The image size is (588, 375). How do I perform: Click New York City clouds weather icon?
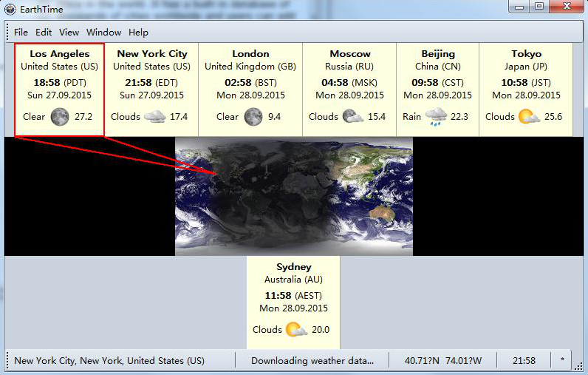pyautogui.click(x=154, y=117)
